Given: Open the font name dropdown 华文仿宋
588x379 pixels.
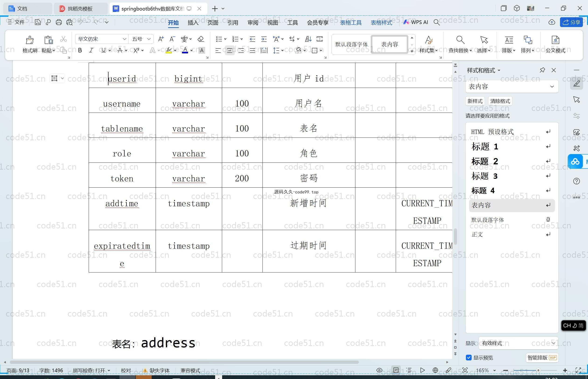Looking at the screenshot, I should (x=124, y=39).
